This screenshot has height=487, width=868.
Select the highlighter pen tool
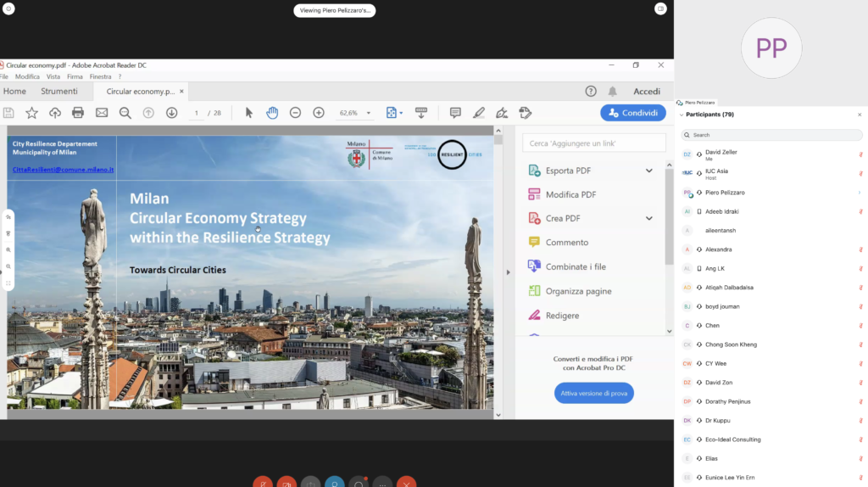(479, 113)
